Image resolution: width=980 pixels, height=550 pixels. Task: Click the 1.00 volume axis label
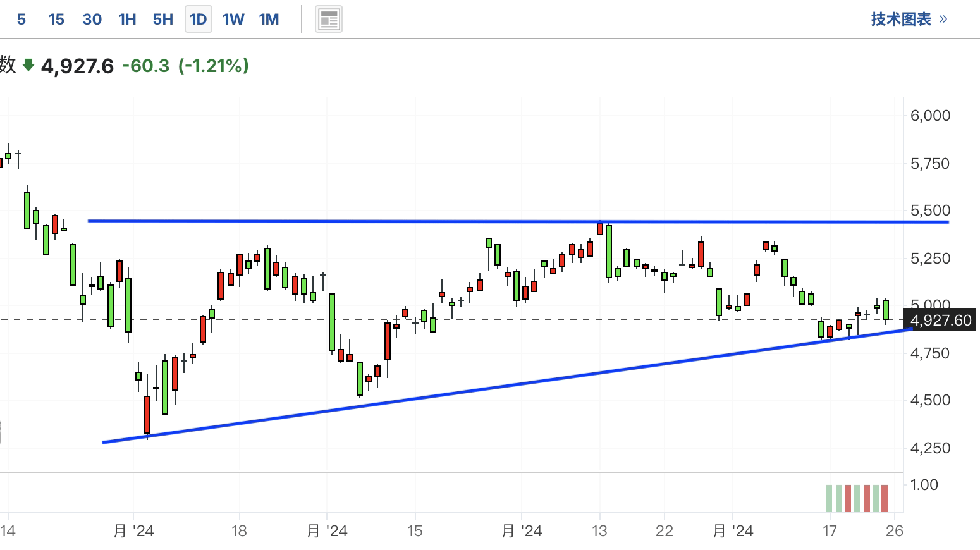(924, 485)
